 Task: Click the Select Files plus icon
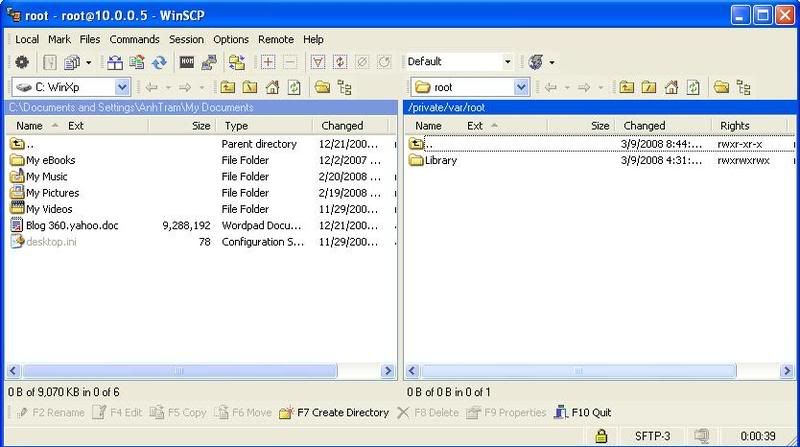pyautogui.click(x=268, y=62)
